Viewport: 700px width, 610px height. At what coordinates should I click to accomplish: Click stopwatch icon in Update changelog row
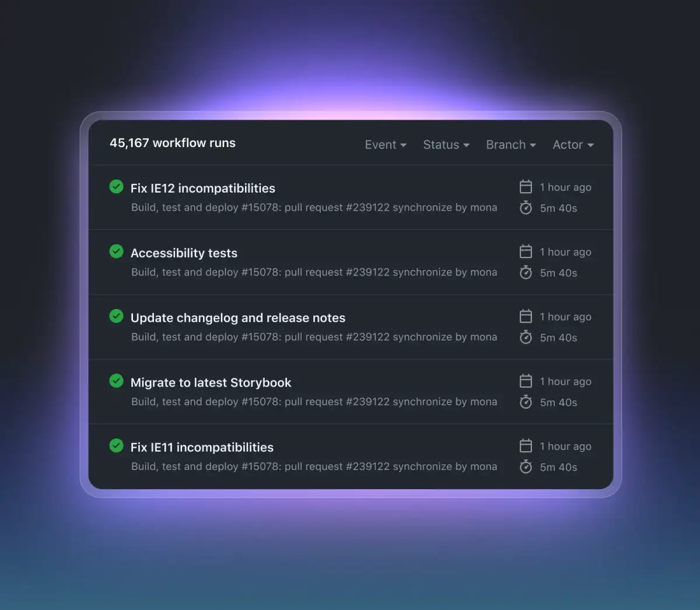coord(526,337)
